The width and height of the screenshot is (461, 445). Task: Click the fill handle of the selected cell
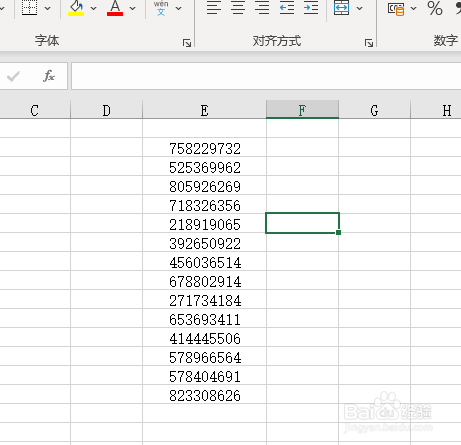coord(338,232)
